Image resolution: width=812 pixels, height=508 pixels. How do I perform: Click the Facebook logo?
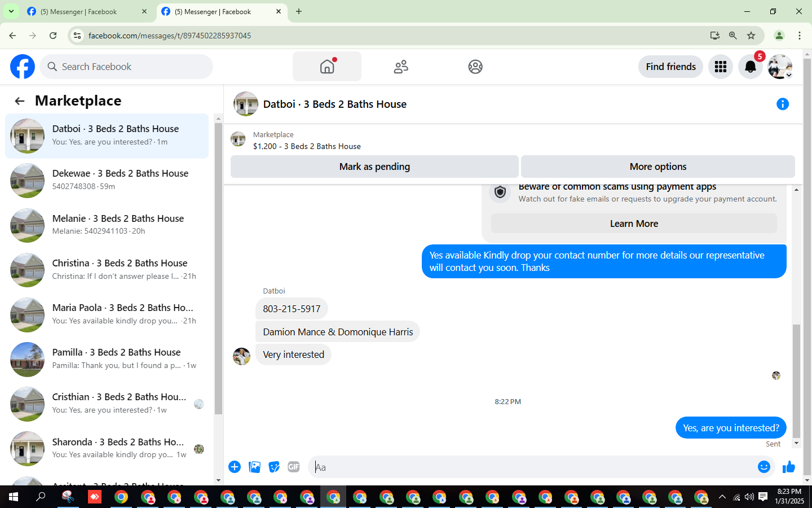pyautogui.click(x=23, y=67)
